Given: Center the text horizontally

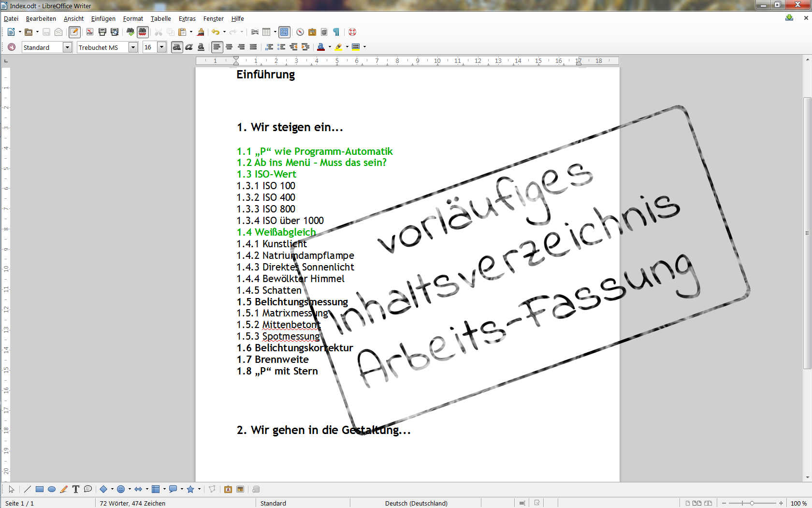Looking at the screenshot, I should pyautogui.click(x=229, y=47).
